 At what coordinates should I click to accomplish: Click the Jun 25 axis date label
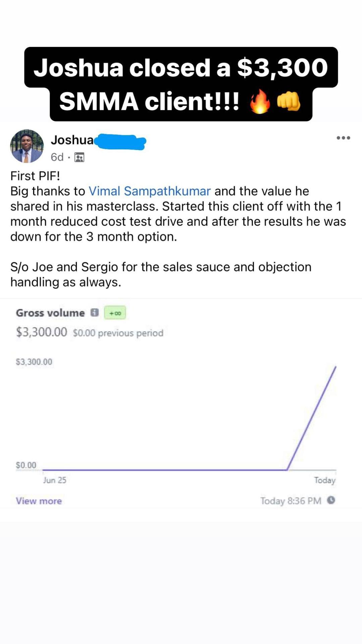pos(55,480)
